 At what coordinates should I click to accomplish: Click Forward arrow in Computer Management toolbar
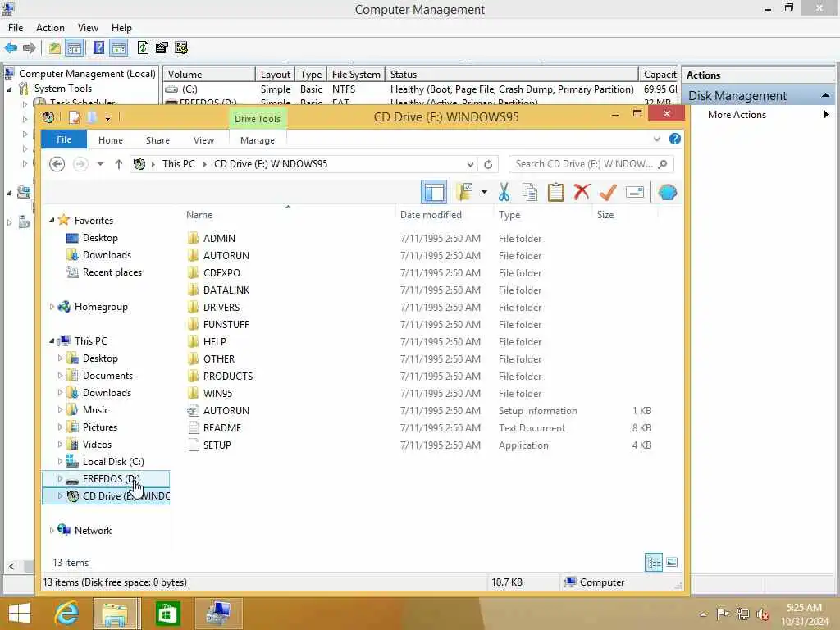pos(30,48)
